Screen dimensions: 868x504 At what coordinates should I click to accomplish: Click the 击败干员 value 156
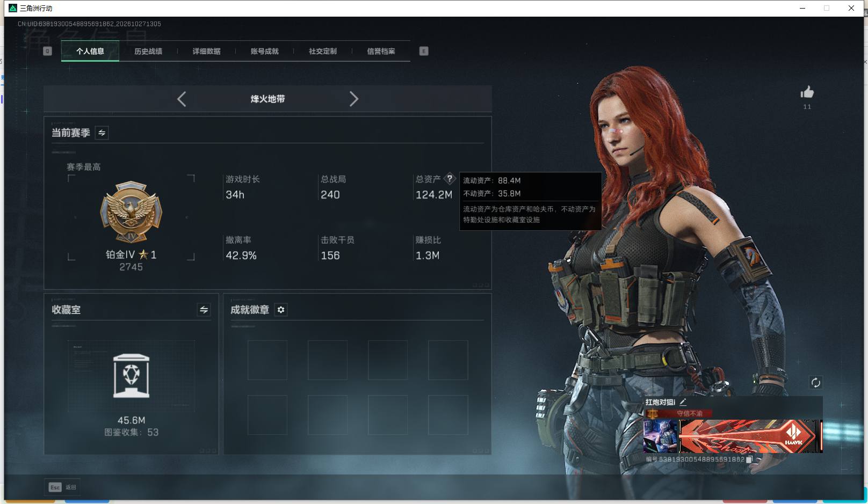(x=330, y=255)
